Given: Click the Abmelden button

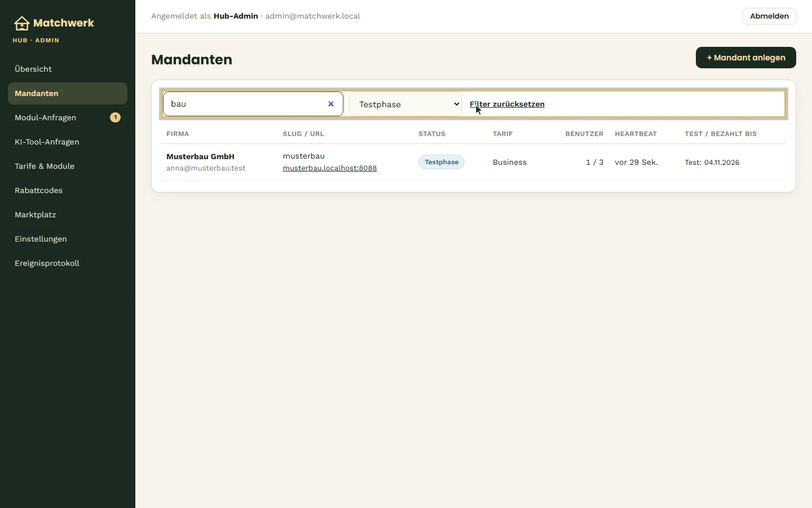Looking at the screenshot, I should pos(769,16).
